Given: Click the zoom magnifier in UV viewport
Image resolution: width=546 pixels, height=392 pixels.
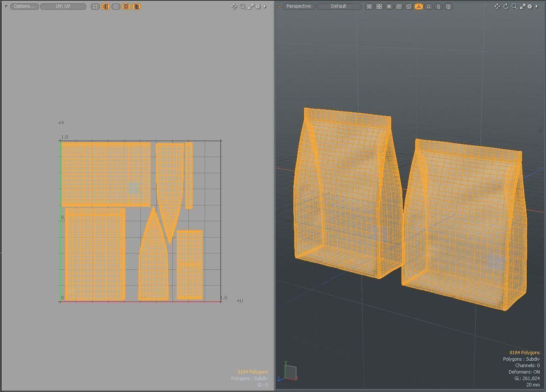Looking at the screenshot, I should pos(243,6).
